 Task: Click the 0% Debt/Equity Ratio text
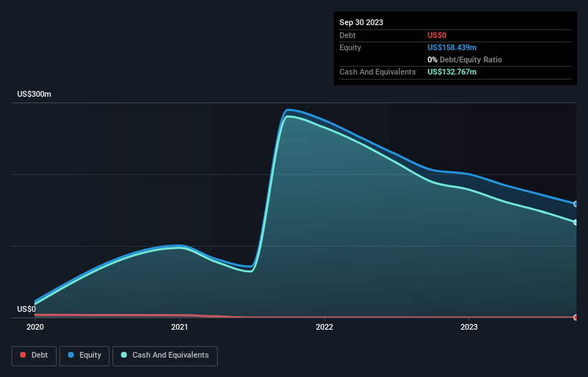click(x=465, y=59)
